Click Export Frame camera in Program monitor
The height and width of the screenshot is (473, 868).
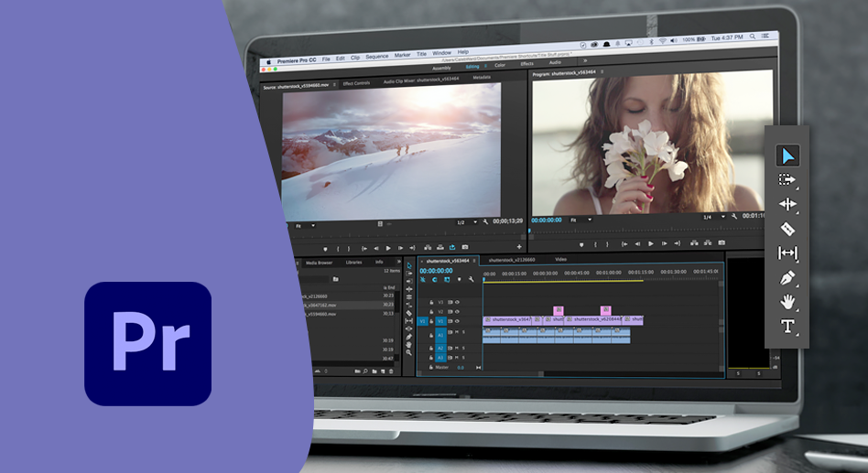[722, 242]
